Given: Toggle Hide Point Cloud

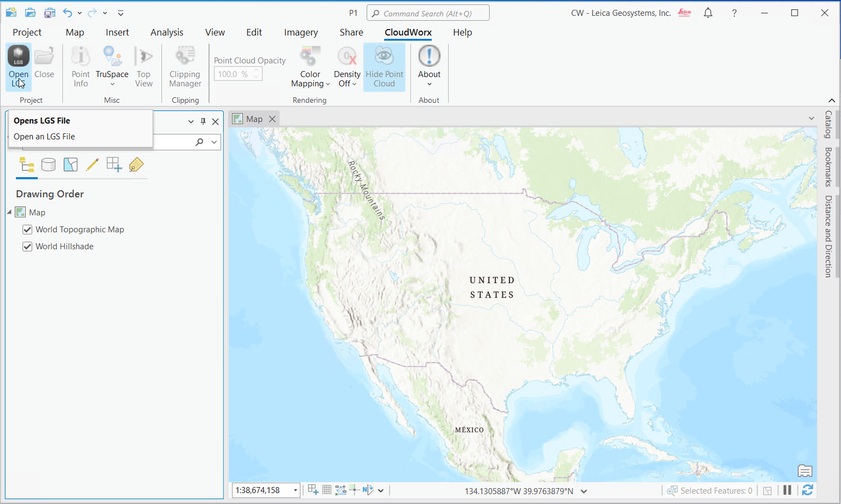Looking at the screenshot, I should pyautogui.click(x=384, y=66).
